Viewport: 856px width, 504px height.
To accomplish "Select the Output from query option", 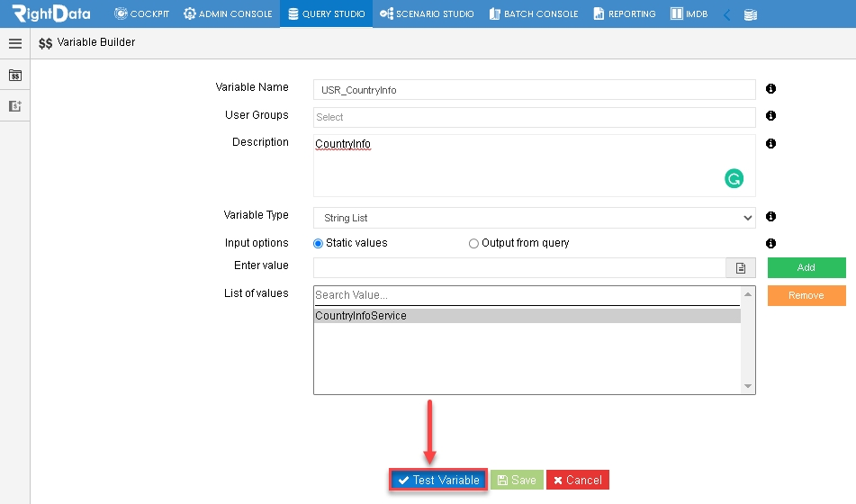I will pyautogui.click(x=518, y=243).
